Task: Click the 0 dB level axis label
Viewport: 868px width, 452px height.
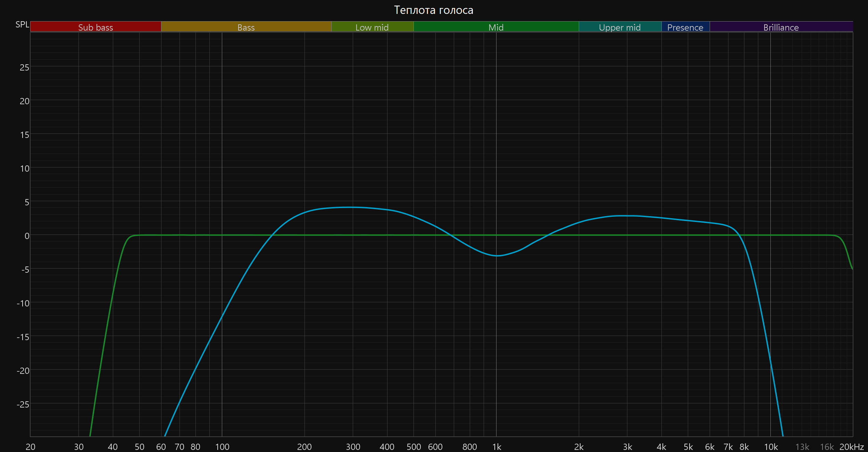Action: 27,236
